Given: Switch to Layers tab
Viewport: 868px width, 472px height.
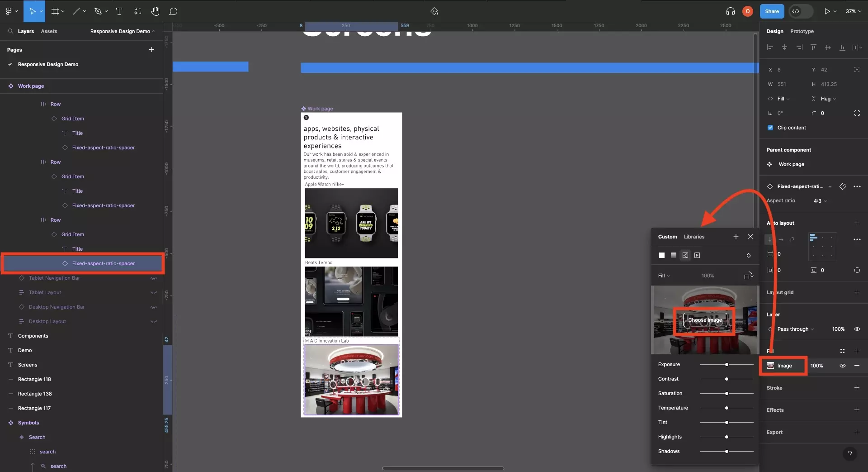Looking at the screenshot, I should [x=26, y=31].
